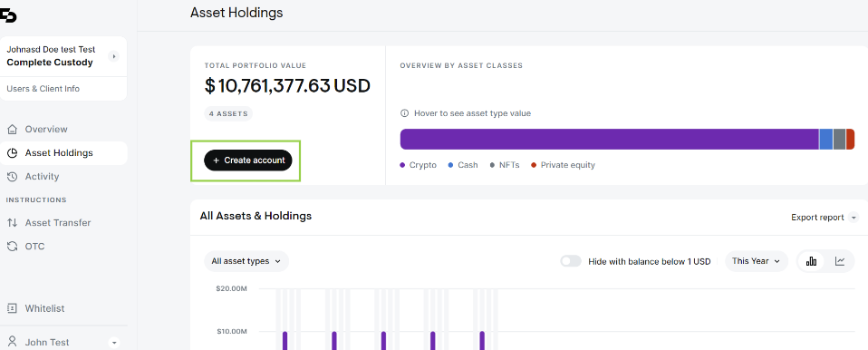Expand the Complete Custody account switcher arrow
Screen dimensions: 868x350
113,56
